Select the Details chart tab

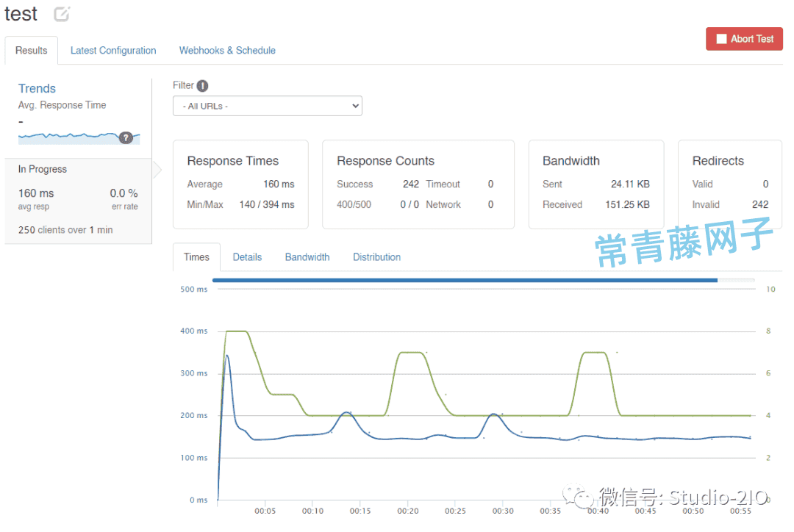pos(247,257)
